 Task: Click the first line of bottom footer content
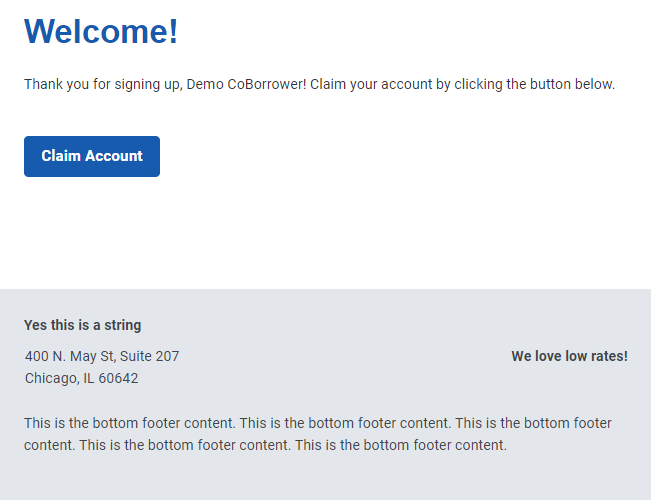tap(318, 423)
